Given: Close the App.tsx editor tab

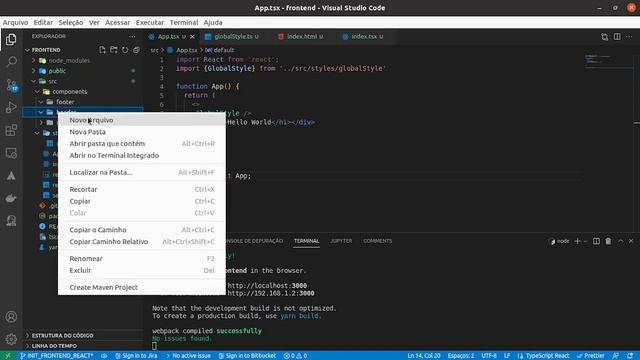Looking at the screenshot, I should [192, 37].
